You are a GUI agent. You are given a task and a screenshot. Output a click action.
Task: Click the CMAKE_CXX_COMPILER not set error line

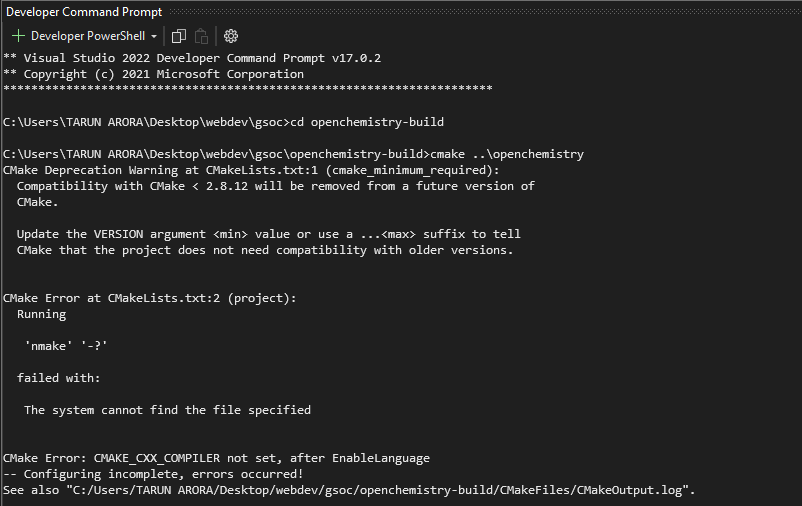[x=216, y=458]
